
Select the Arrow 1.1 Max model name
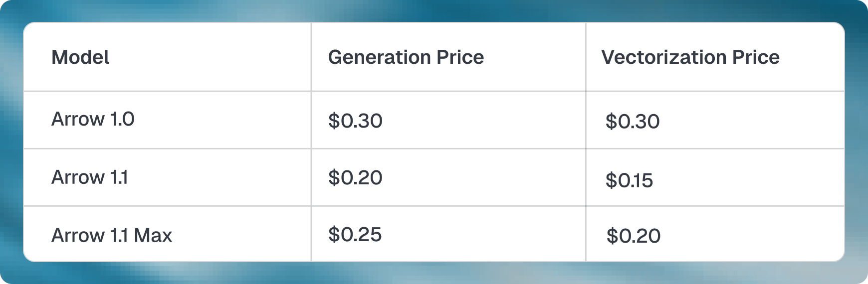(x=111, y=235)
